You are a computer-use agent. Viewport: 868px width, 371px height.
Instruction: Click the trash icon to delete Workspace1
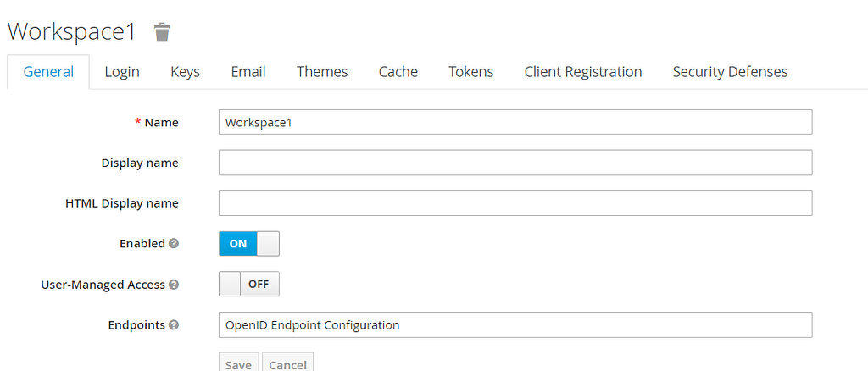(x=162, y=32)
